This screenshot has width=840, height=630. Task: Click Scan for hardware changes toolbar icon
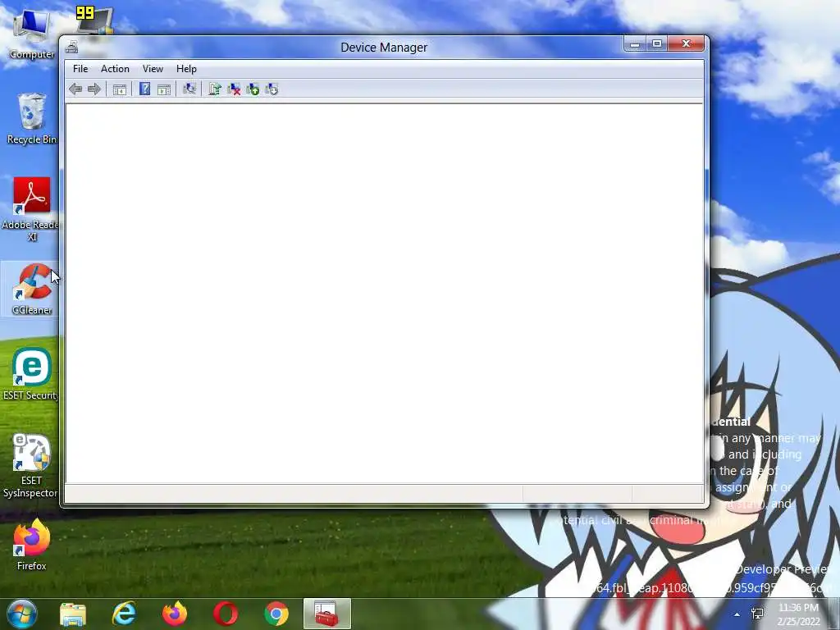(x=189, y=89)
